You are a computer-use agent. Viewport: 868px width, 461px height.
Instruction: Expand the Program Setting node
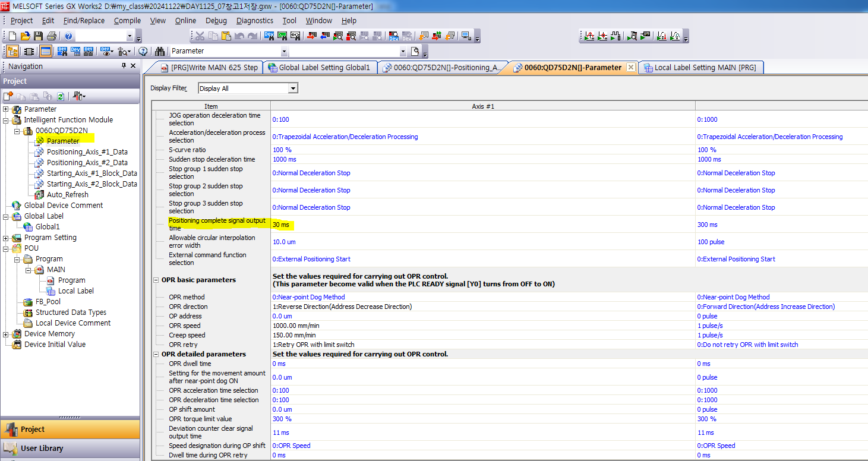point(6,238)
